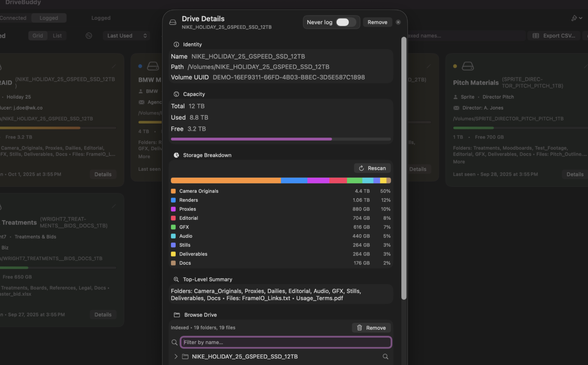Click the trash icon in Browse Drive
Screen dimensions: 588x365
point(359,328)
